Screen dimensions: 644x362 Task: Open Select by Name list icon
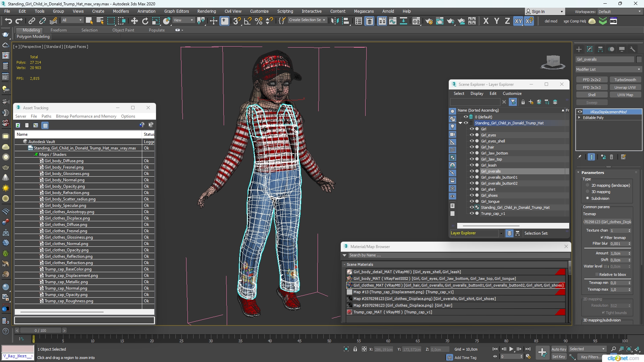(x=100, y=21)
